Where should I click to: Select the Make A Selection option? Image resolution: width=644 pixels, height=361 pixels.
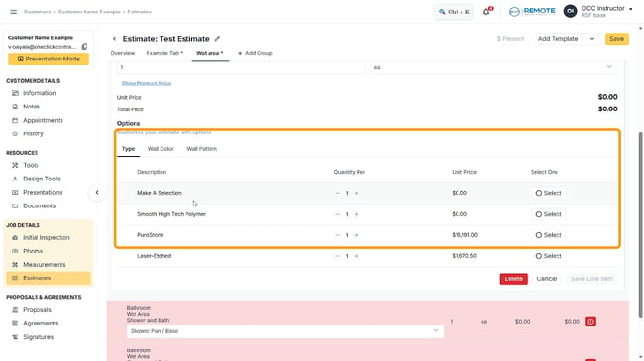click(548, 193)
